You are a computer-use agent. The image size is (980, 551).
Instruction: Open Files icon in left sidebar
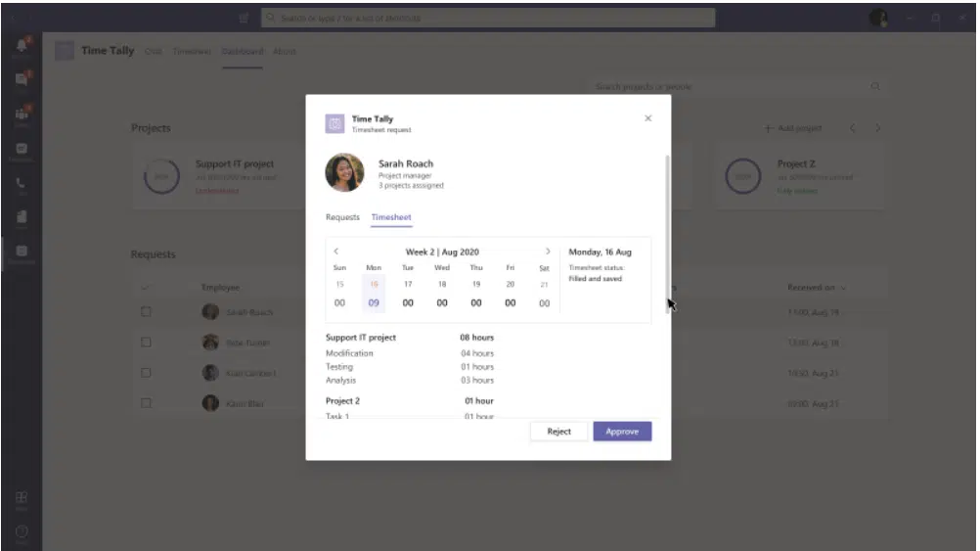click(22, 217)
